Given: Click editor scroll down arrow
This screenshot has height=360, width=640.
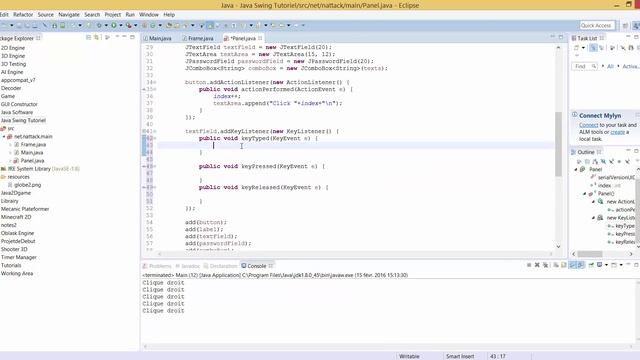Looking at the screenshot, I should click(558, 246).
